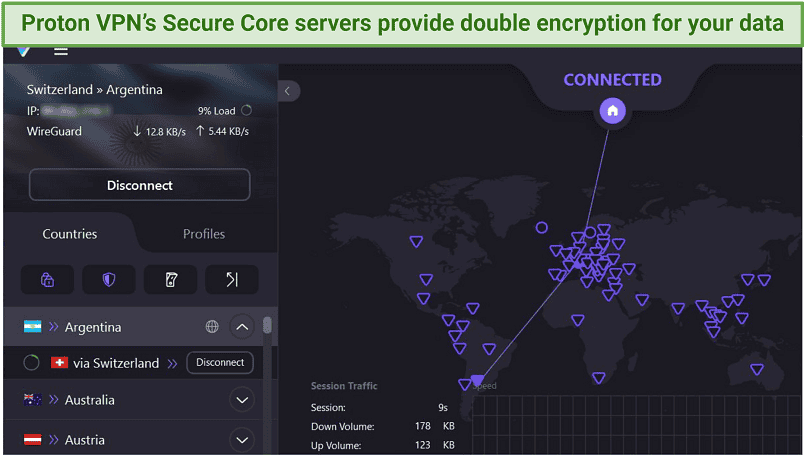This screenshot has width=806, height=457.
Task: Click the Down Volume value 178 KB
Action: click(x=434, y=426)
